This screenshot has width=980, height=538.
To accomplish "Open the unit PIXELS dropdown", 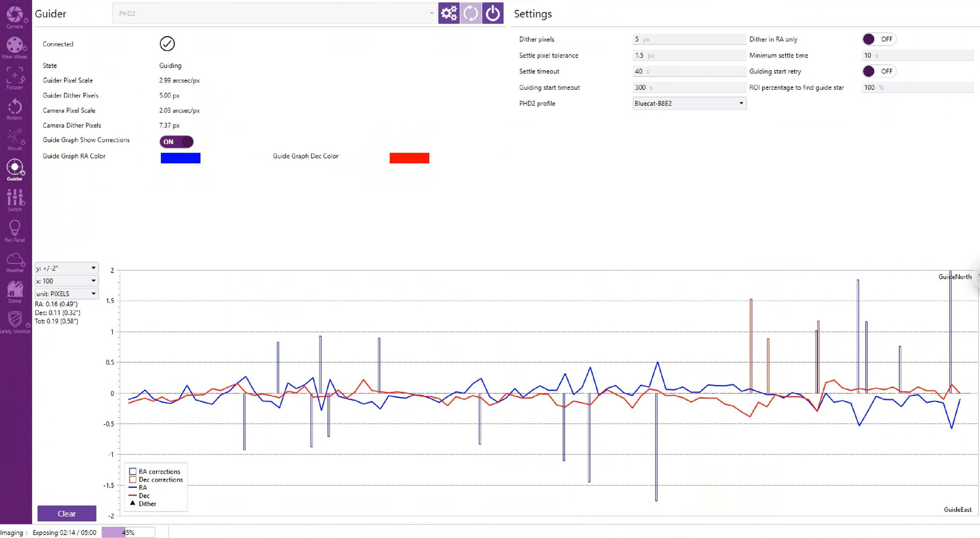I will pos(66,294).
